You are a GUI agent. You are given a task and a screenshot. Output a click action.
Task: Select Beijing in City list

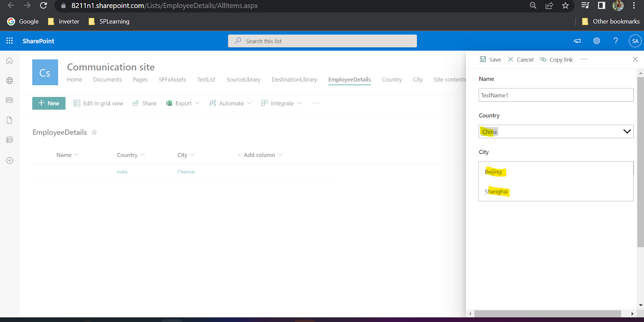click(x=556, y=172)
